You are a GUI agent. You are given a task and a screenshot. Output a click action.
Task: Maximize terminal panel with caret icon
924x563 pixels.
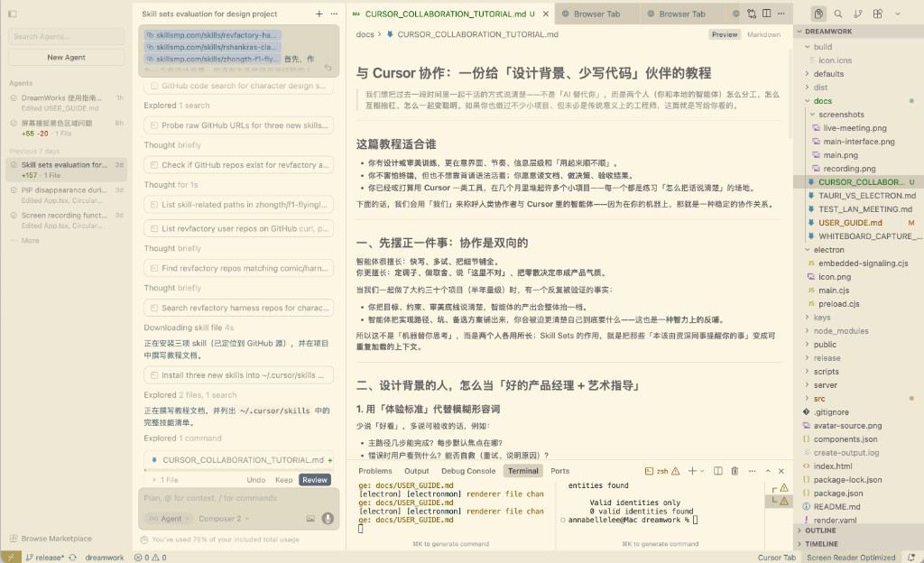[x=768, y=471]
